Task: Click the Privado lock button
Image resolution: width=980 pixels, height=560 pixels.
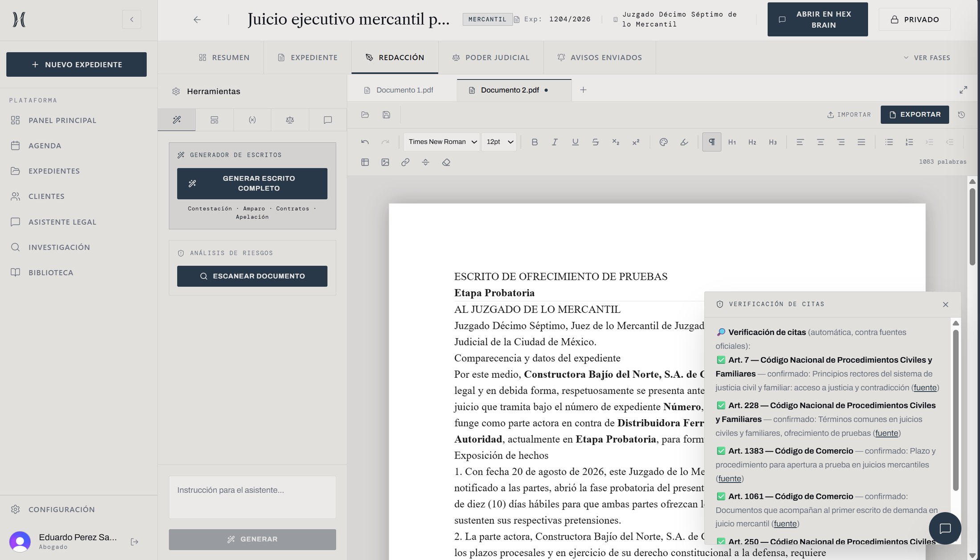Action: click(x=915, y=19)
